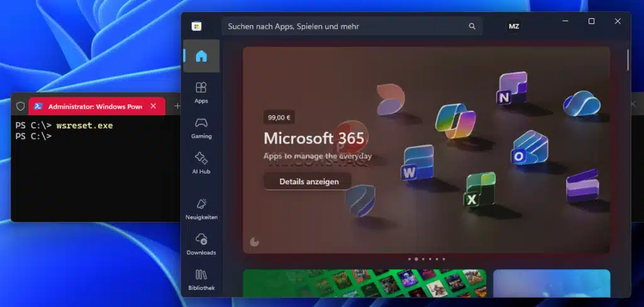Open the Microsoft Store Home page

201,56
